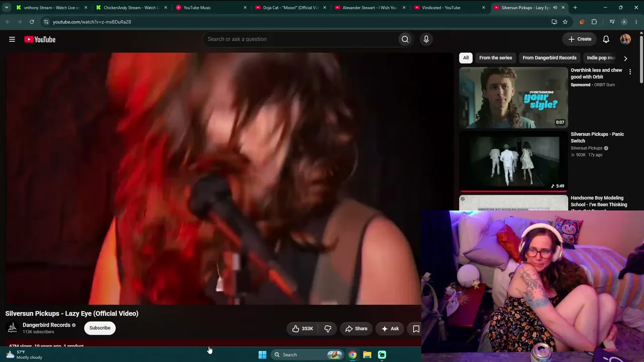644x362 pixels.
Task: Bookmark this tab with the star icon
Action: tap(565, 22)
